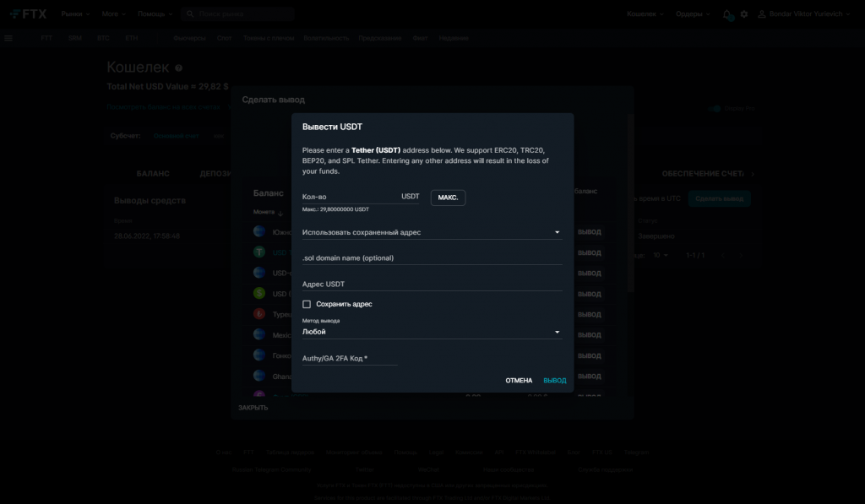Click the globe icon next to Гонко row
This screenshot has width=865, height=504.
point(259,355)
